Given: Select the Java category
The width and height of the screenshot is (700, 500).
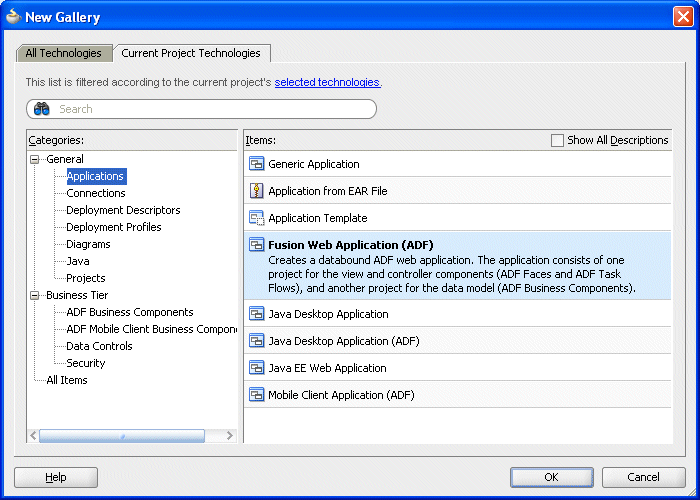Looking at the screenshot, I should click(x=78, y=261).
